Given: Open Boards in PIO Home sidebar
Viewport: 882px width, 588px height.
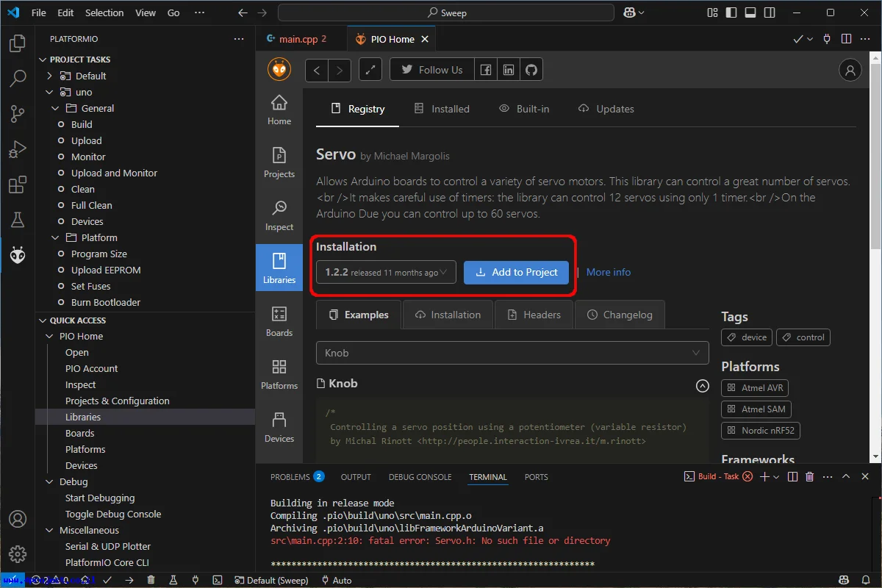Looking at the screenshot, I should point(279,322).
